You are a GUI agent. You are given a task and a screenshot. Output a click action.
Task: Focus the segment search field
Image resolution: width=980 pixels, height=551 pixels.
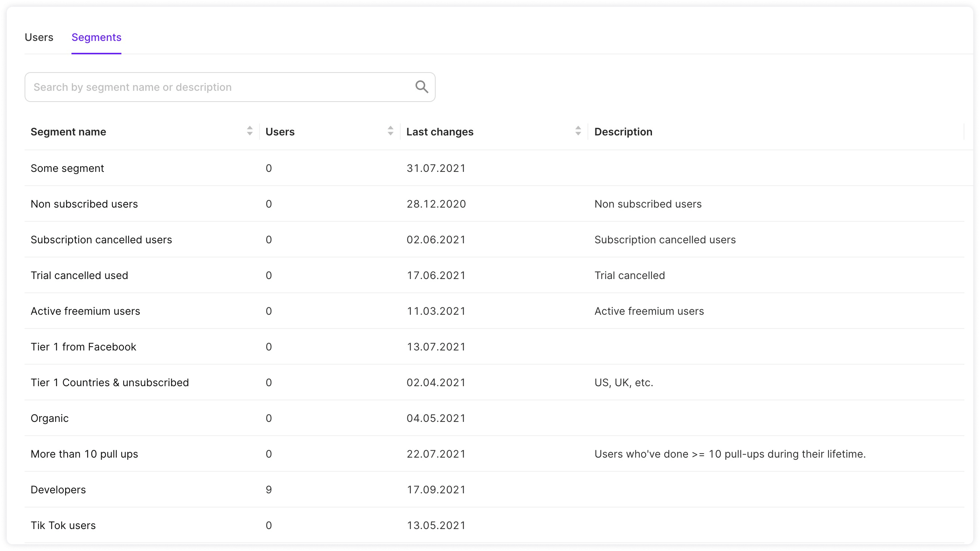click(x=221, y=87)
